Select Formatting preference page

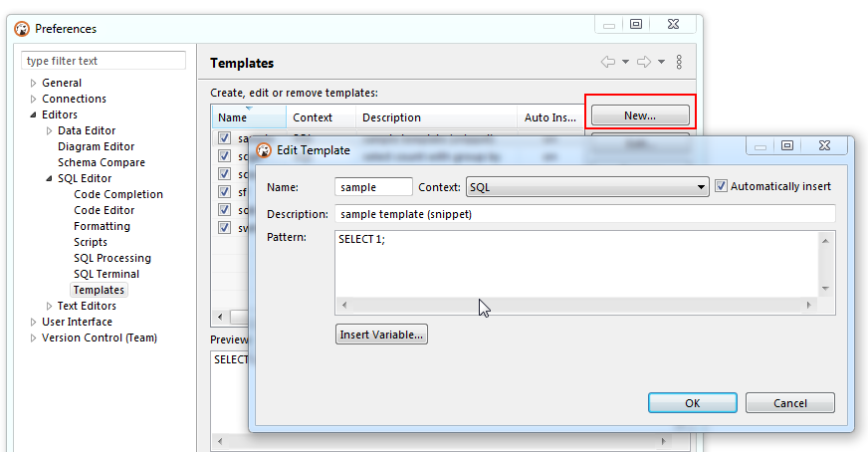tap(102, 226)
